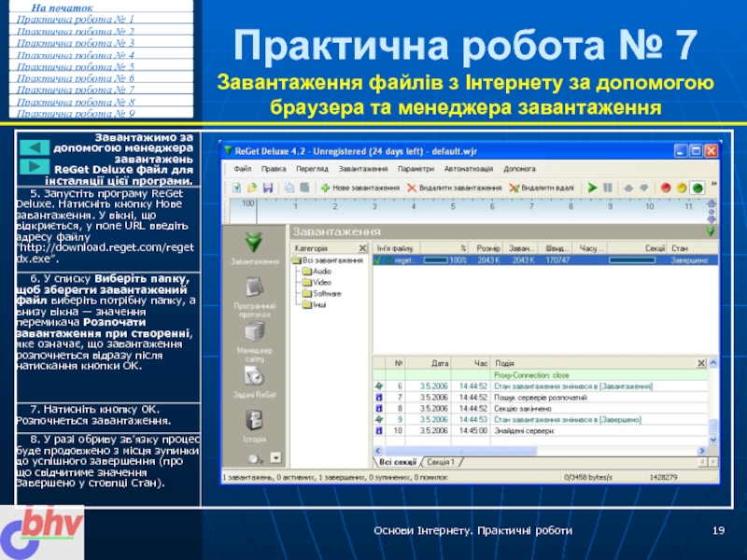Pause download with pause icon
The image size is (747, 560).
[x=608, y=189]
